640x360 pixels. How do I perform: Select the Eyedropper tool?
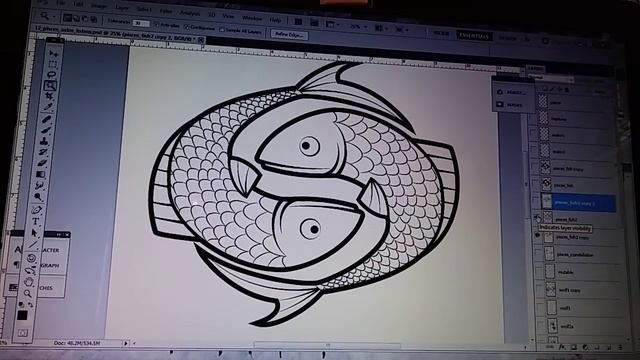[49, 107]
